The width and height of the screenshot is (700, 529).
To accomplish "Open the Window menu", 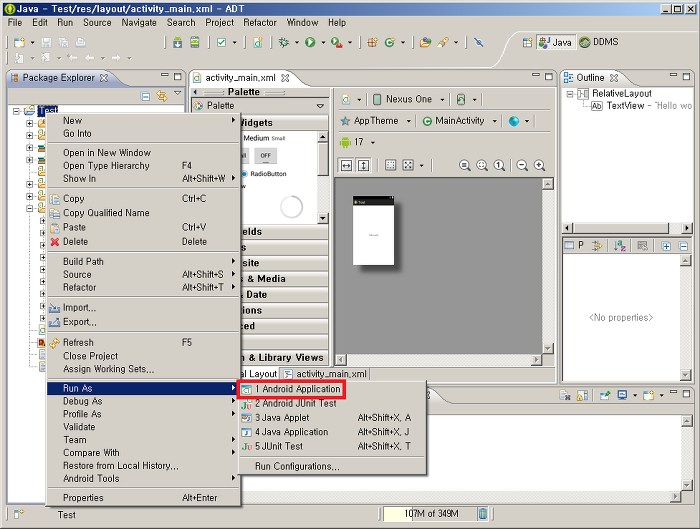I will [302, 22].
